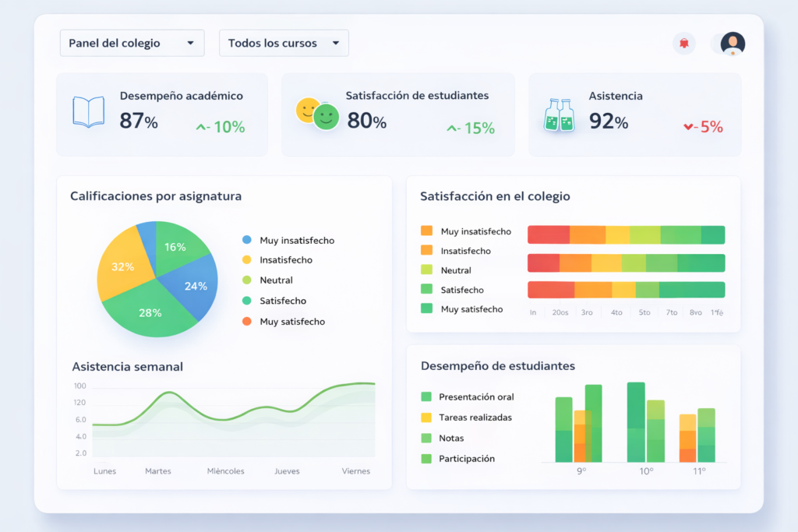This screenshot has height=532, width=798.
Task: Open the Panel del colegio dropdown
Action: [132, 43]
